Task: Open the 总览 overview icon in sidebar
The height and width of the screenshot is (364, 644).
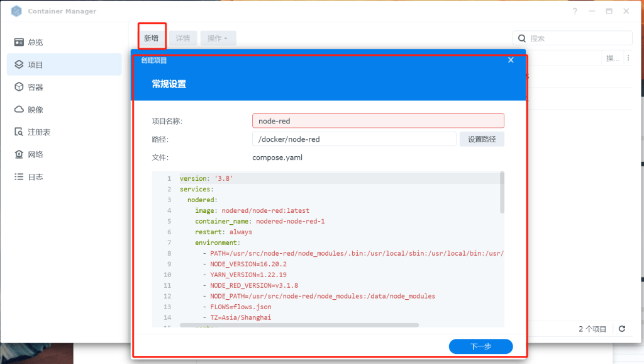Action: point(19,42)
